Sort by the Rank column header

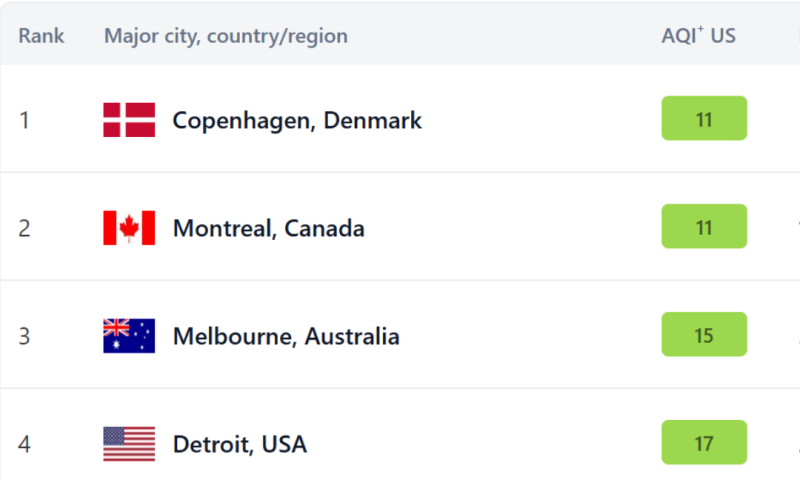(x=41, y=36)
